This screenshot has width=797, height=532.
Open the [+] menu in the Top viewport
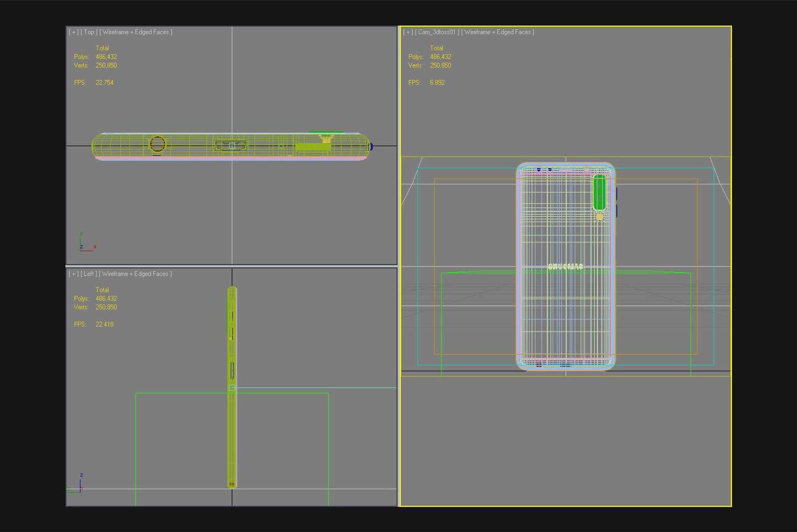pyautogui.click(x=73, y=32)
